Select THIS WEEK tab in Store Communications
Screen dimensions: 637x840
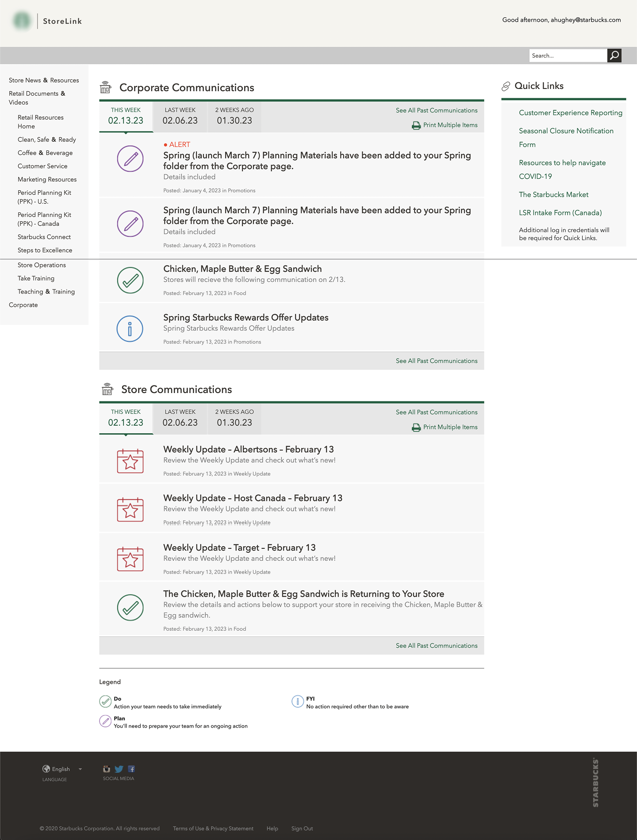coord(126,419)
